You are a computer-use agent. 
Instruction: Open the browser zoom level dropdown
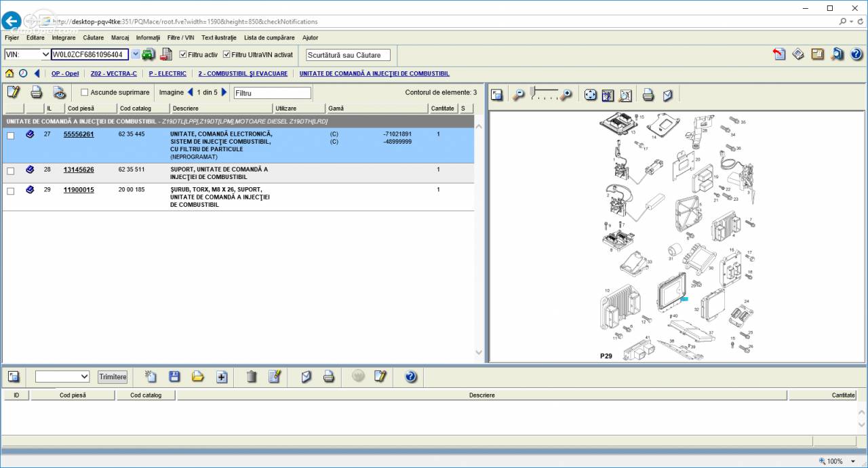853,461
